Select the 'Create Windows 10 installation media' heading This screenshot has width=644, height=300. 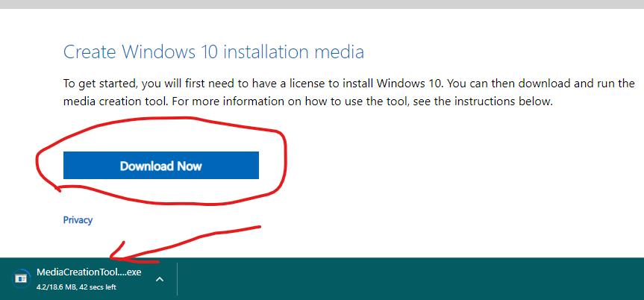213,52
